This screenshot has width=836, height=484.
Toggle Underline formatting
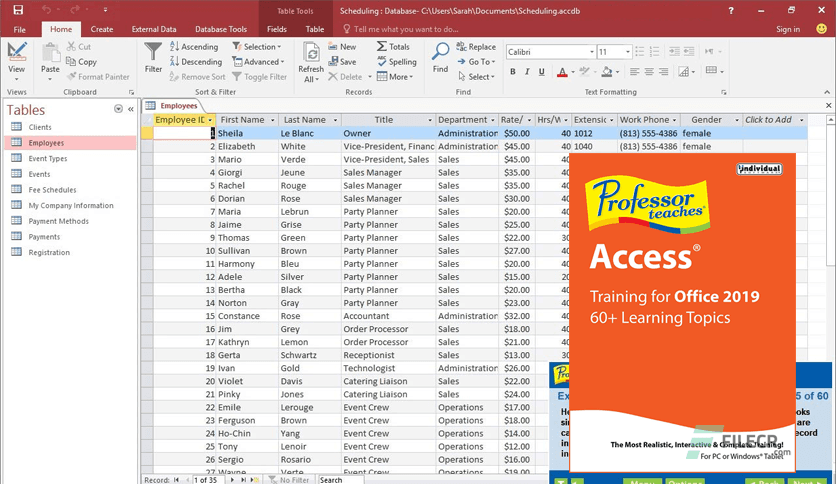[x=541, y=71]
